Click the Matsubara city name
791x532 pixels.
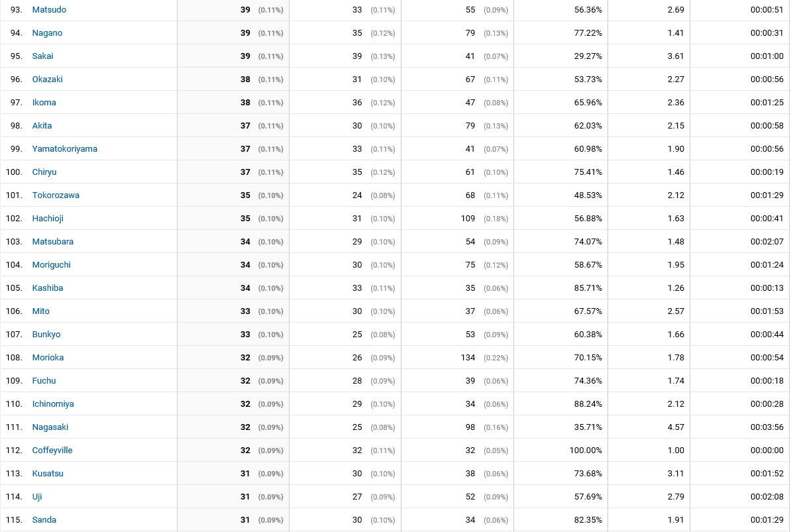[x=52, y=242]
